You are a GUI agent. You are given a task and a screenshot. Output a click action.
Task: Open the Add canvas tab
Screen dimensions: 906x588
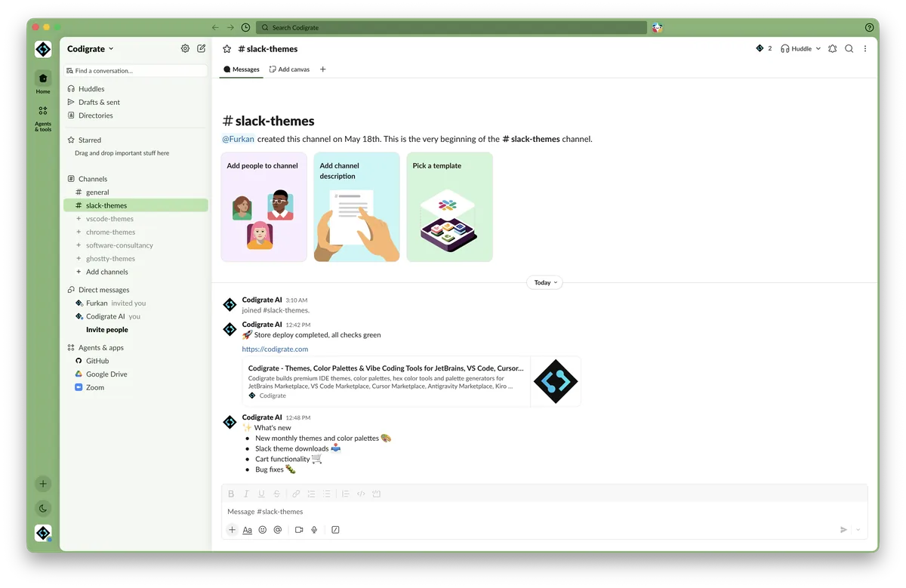[x=289, y=69]
